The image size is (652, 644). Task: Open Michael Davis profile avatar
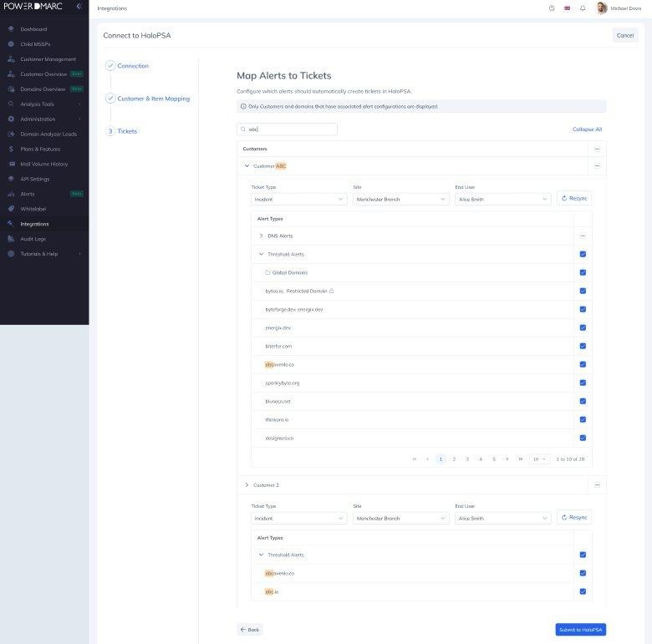[x=601, y=8]
